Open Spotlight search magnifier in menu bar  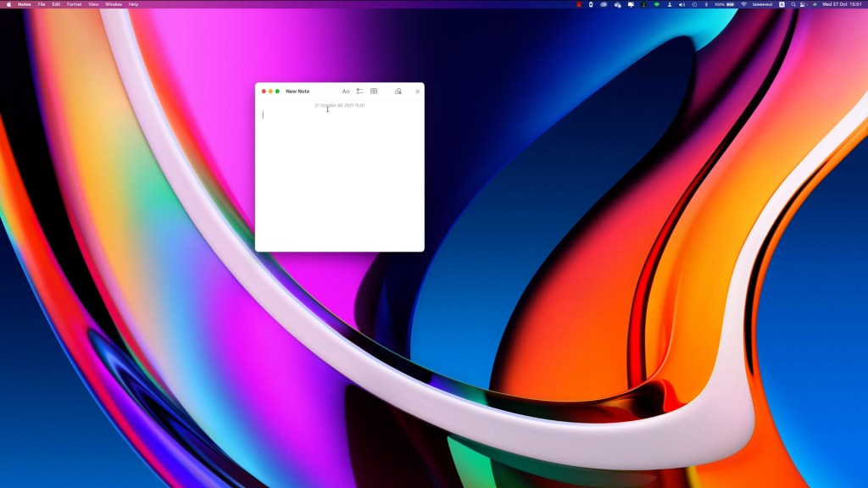[x=793, y=4]
